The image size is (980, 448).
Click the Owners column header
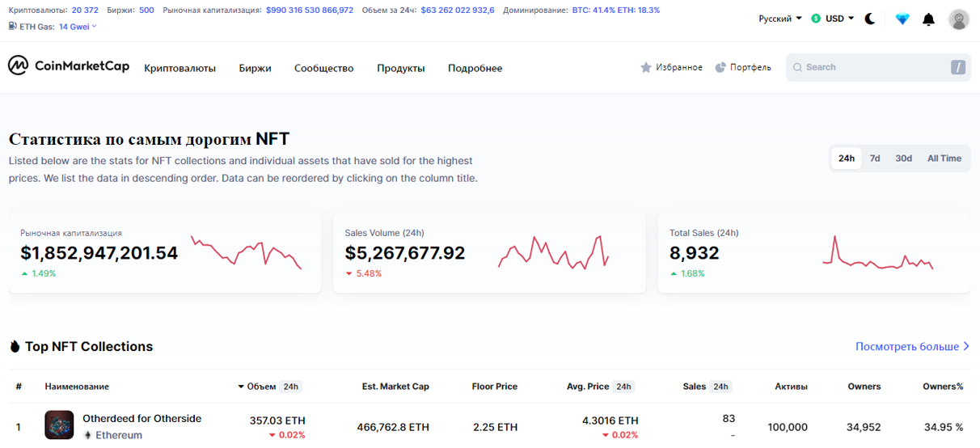(x=864, y=387)
